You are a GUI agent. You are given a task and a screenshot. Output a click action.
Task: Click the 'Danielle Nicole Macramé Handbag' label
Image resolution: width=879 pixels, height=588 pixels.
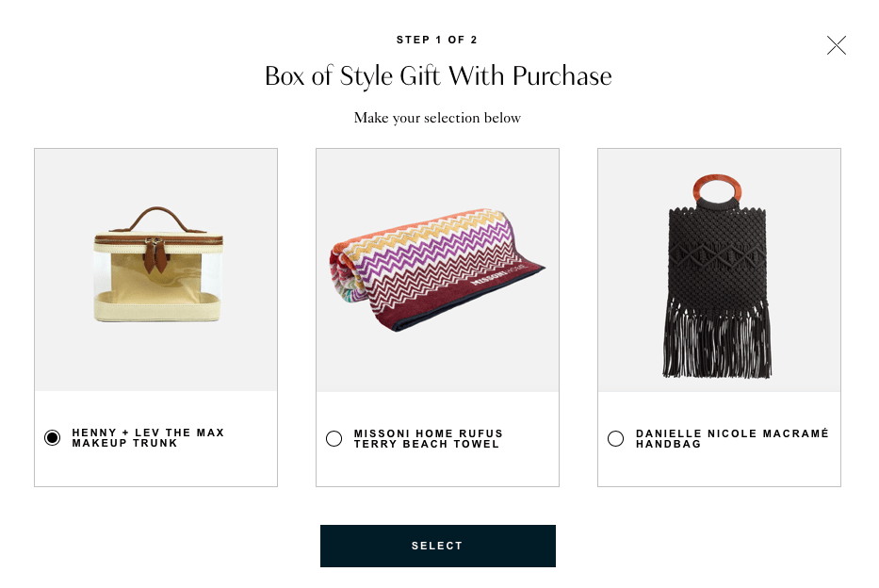coord(732,439)
